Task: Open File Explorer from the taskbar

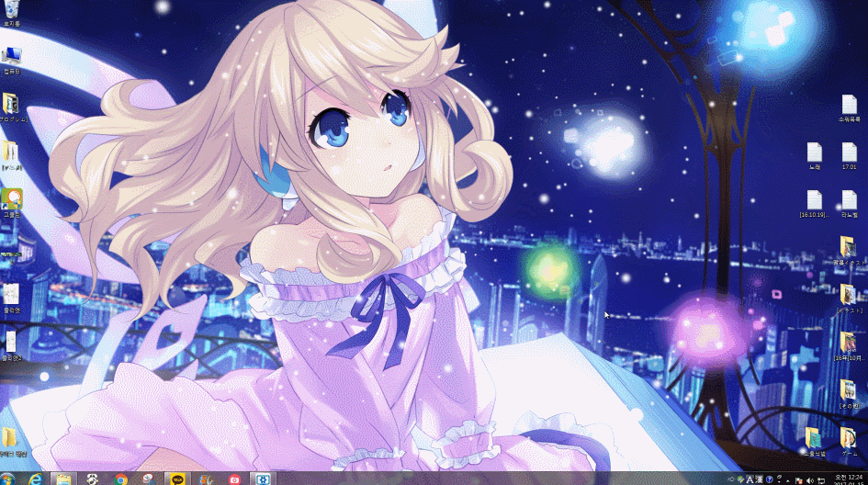Action: click(63, 479)
